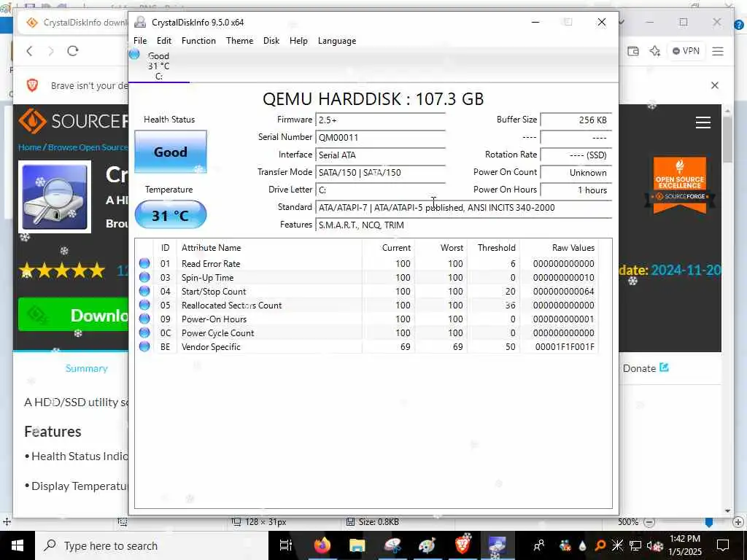Image resolution: width=747 pixels, height=560 pixels.
Task: Click the Buffer Size value 256 KB
Action: [x=576, y=120]
